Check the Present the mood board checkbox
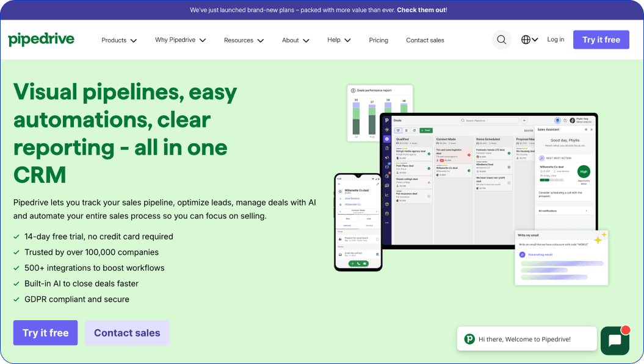Image resolution: width=644 pixels, height=364 pixels. click(377, 239)
